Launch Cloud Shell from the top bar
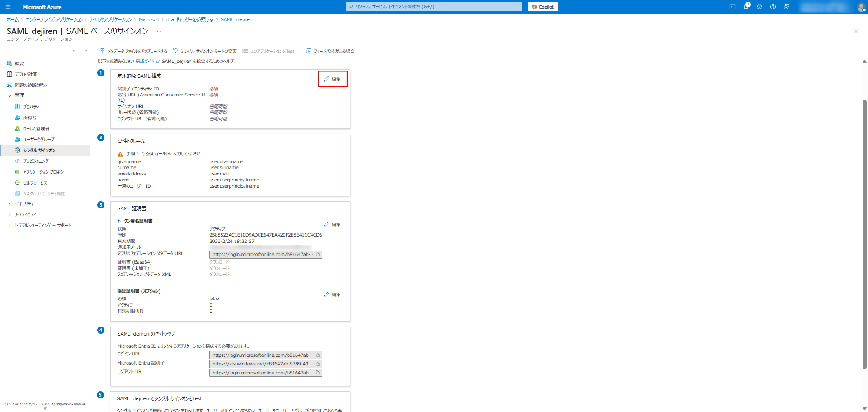The width and height of the screenshot is (868, 412). tap(732, 7)
